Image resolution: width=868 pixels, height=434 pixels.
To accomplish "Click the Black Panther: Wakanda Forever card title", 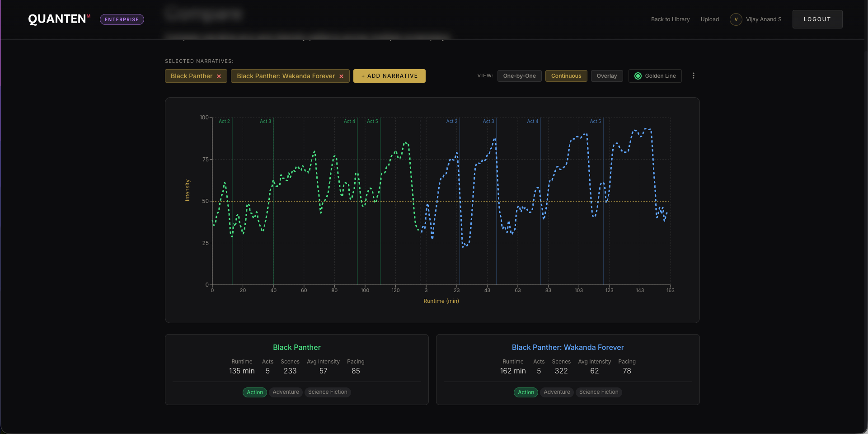I will pos(568,347).
